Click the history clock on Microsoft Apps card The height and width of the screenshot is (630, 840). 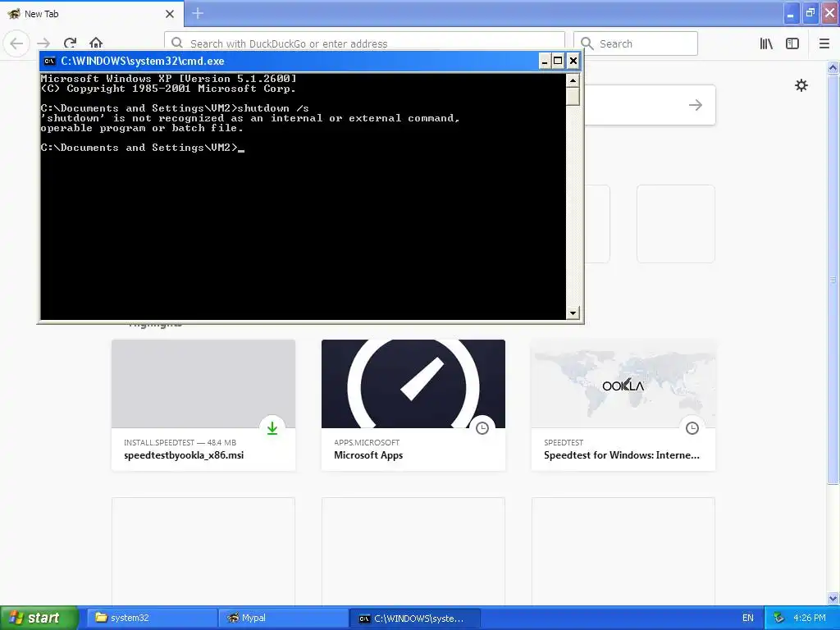(x=482, y=427)
